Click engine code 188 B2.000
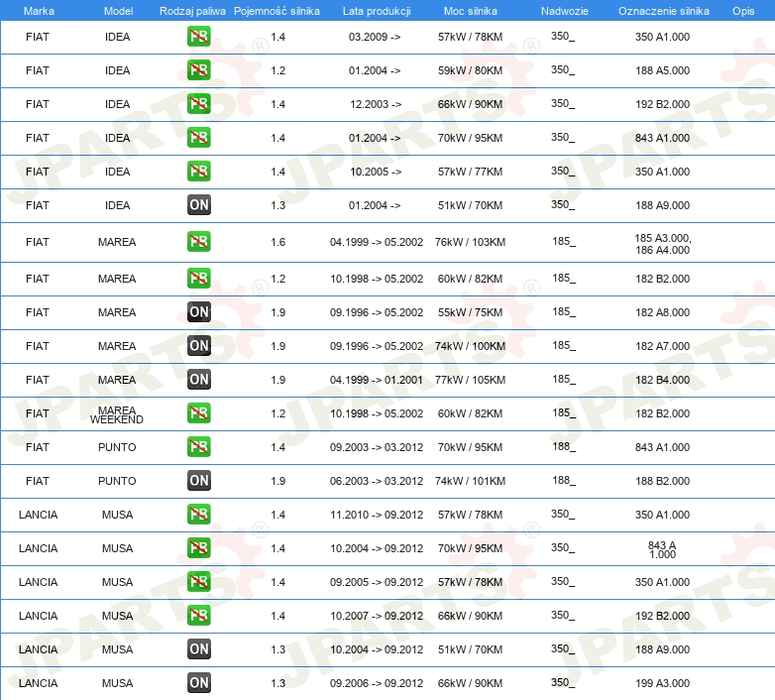This screenshot has width=775, height=700. coord(662,481)
